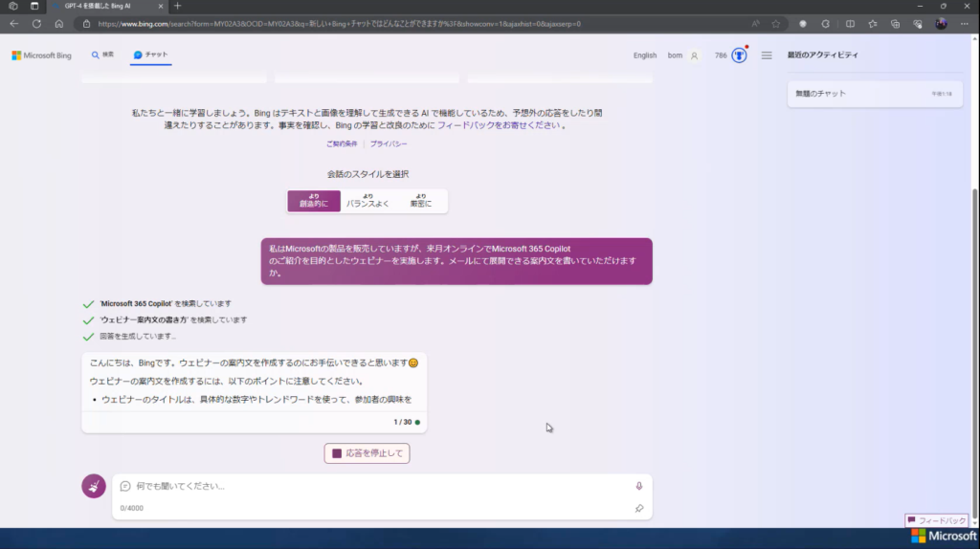Image resolution: width=980 pixels, height=549 pixels.
Task: Open the ご契約条件 terms link
Action: (342, 143)
